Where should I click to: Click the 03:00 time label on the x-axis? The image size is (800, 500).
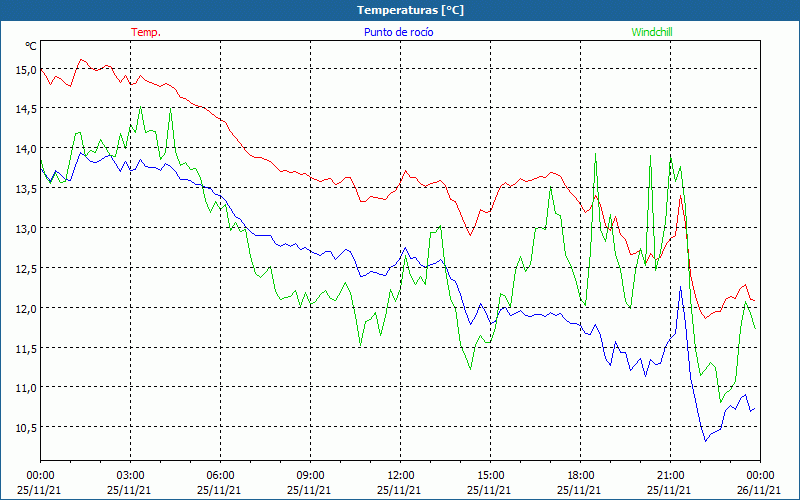coord(130,476)
